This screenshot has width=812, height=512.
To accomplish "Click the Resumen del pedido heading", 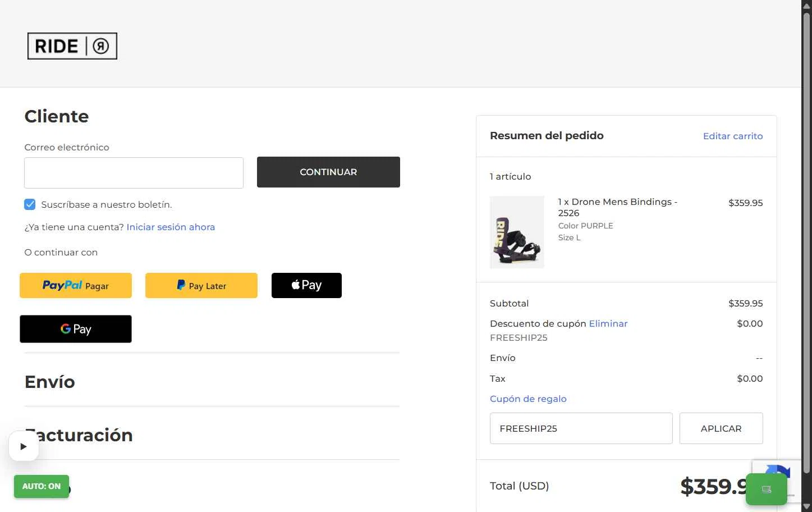I will 547,135.
